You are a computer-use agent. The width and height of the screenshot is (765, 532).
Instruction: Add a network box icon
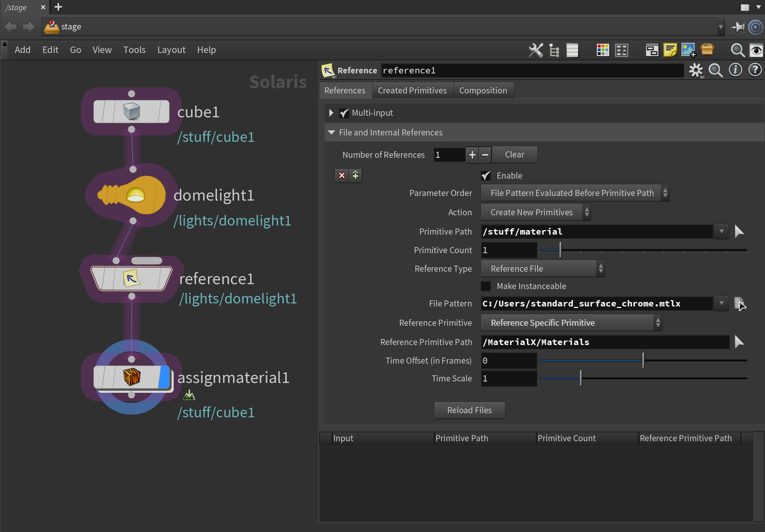click(x=652, y=50)
